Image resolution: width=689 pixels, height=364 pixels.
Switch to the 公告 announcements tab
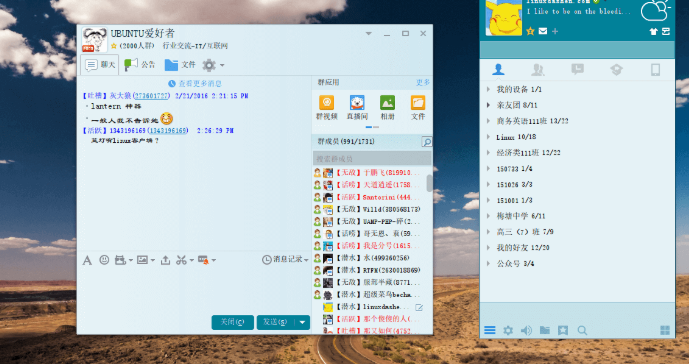click(140, 65)
